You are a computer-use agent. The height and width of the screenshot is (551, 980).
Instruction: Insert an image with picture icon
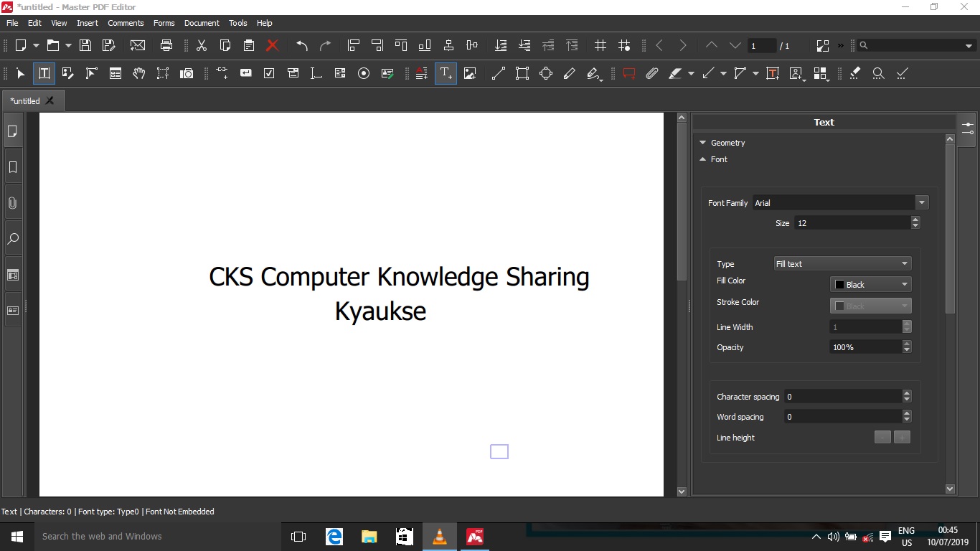[x=470, y=73]
